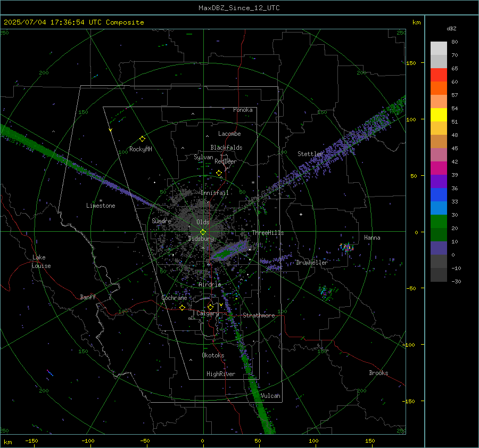Select the Lacombe city label
The width and height of the screenshot is (479, 448).
[229, 134]
